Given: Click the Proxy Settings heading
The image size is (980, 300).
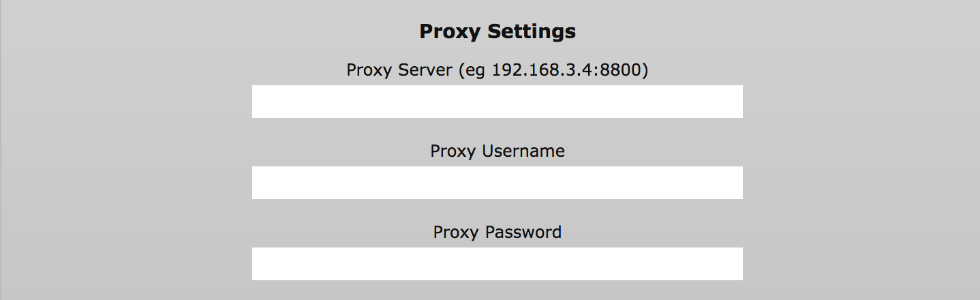Looking at the screenshot, I should coord(497,31).
